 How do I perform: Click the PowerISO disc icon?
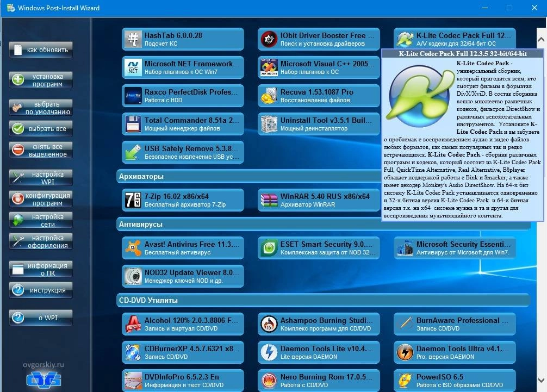405,380
